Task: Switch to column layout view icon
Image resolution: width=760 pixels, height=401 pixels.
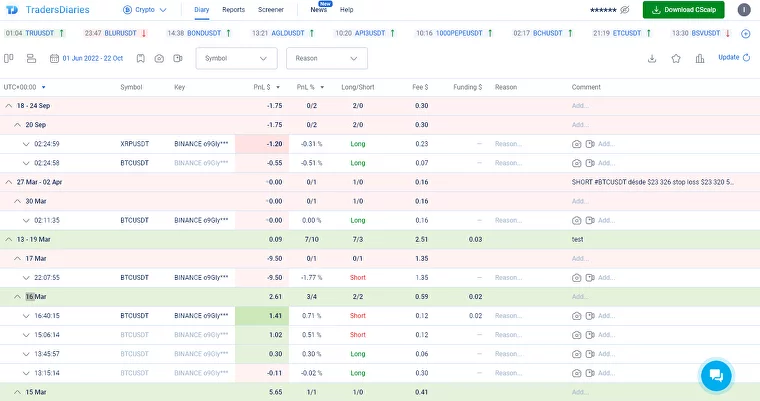Action: (x=9, y=58)
